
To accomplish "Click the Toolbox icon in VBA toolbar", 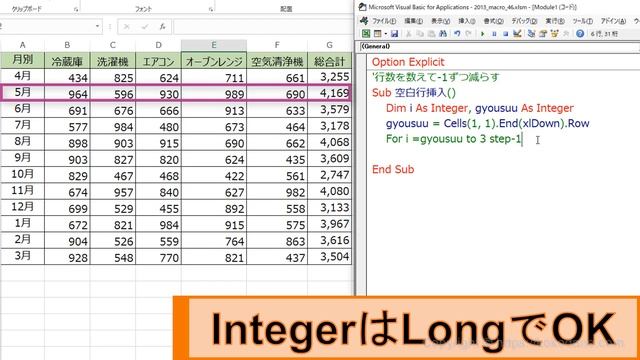I will [x=566, y=33].
